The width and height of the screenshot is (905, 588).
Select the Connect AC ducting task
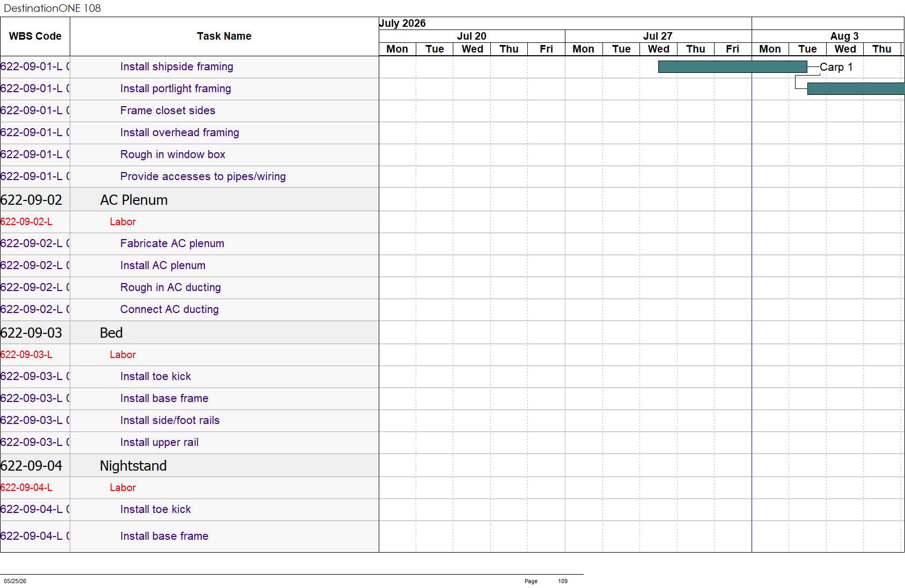[170, 309]
